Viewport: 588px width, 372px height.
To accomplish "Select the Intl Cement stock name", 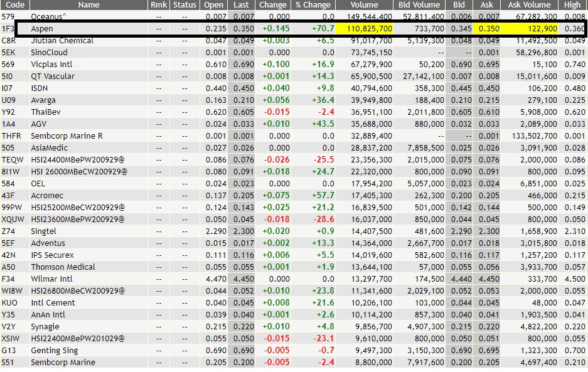I will point(53,303).
